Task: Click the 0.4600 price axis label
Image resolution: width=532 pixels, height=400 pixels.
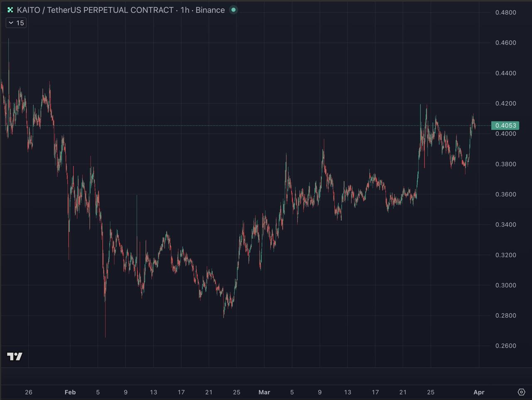Action: pyautogui.click(x=506, y=43)
